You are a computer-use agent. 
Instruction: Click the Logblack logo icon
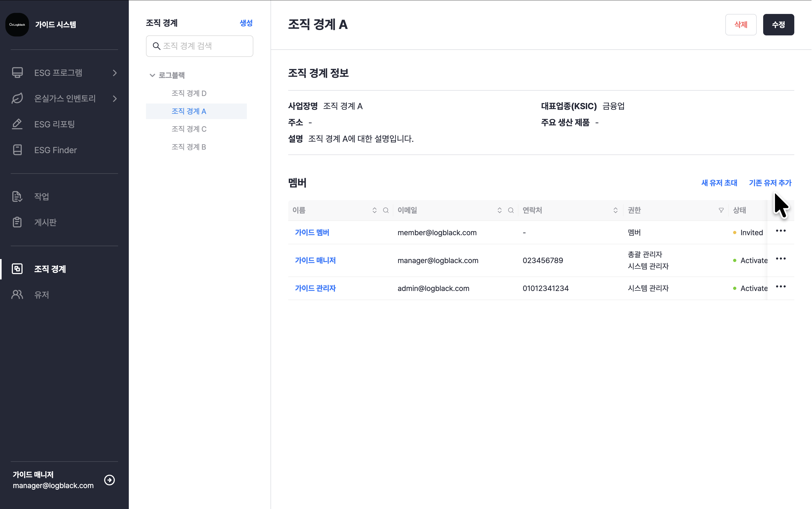click(17, 25)
